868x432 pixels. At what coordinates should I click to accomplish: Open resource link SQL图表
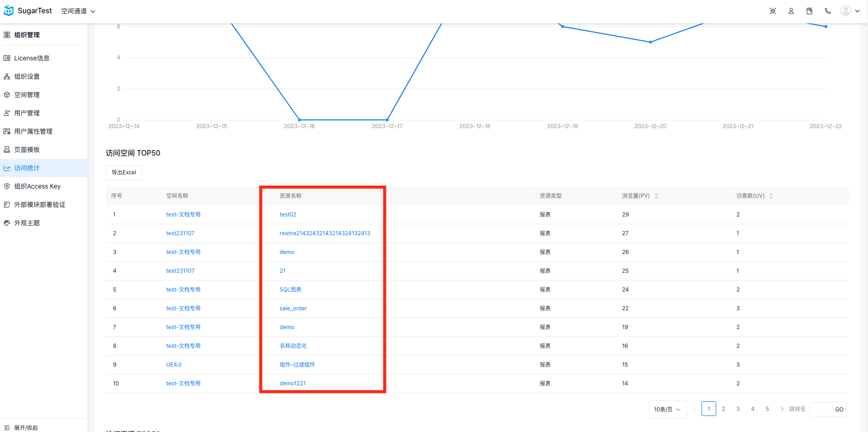[290, 290]
